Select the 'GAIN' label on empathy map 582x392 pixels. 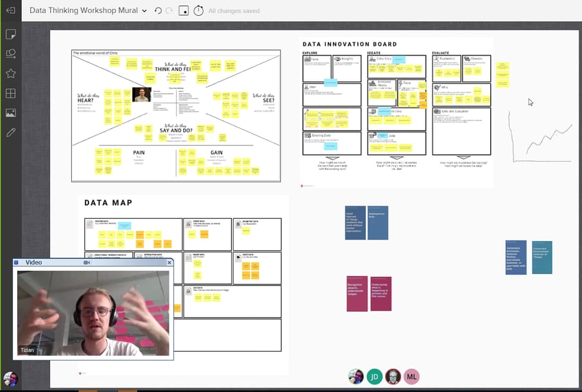217,153
